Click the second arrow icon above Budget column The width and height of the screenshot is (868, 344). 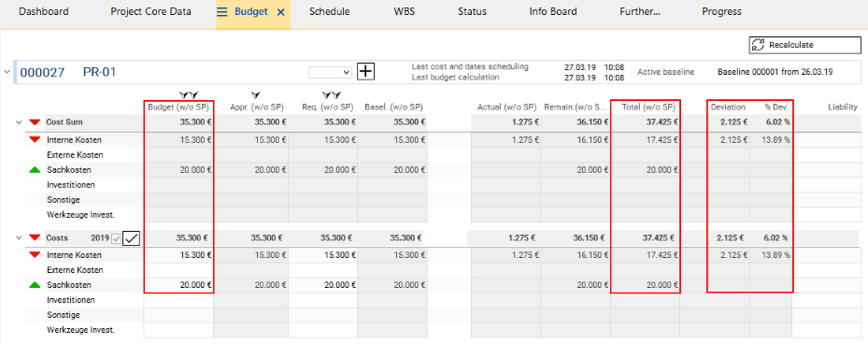click(x=192, y=95)
